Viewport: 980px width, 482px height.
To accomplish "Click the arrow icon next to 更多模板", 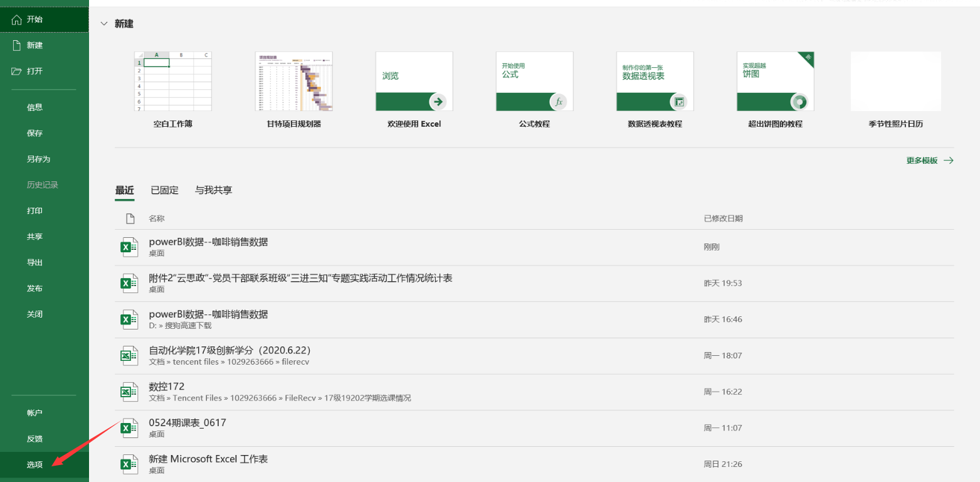I will 949,161.
